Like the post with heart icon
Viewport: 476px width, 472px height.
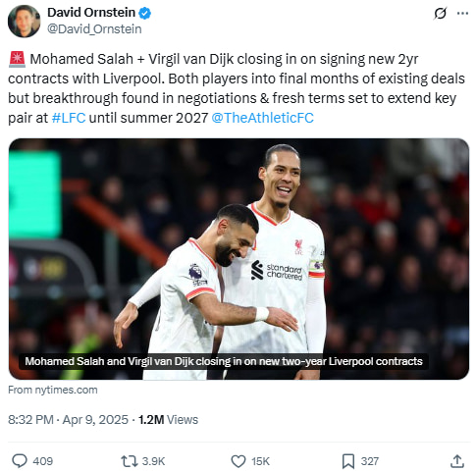point(238,461)
